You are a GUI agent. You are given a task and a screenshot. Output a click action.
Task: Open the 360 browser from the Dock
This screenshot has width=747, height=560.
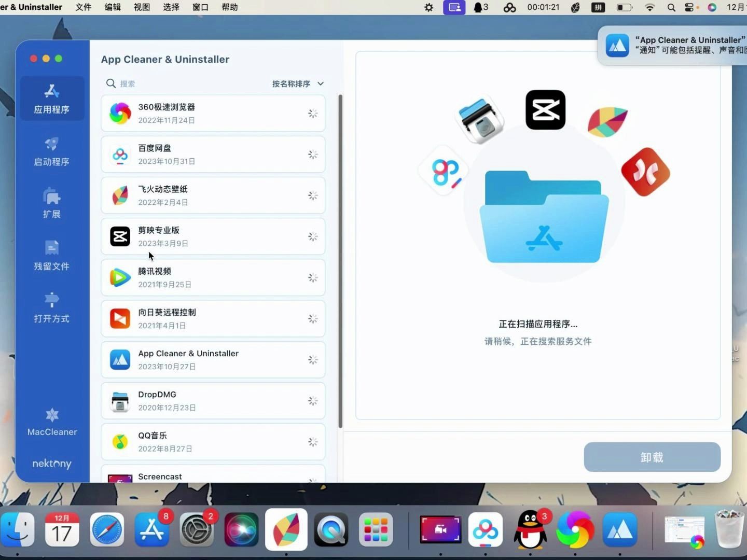(575, 529)
